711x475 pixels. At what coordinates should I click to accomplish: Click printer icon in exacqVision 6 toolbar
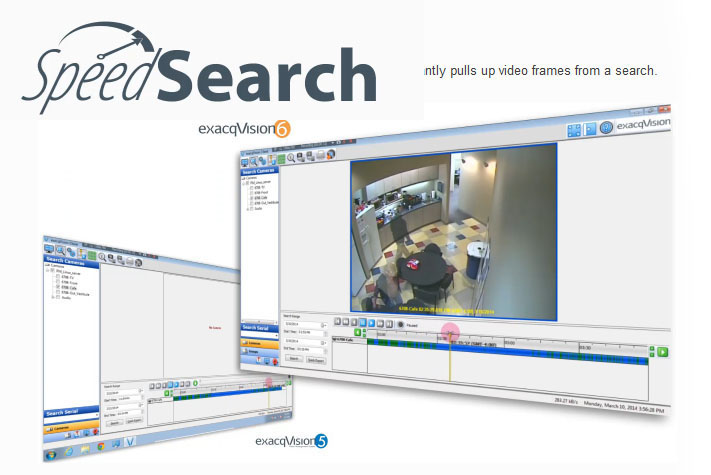tap(321, 155)
